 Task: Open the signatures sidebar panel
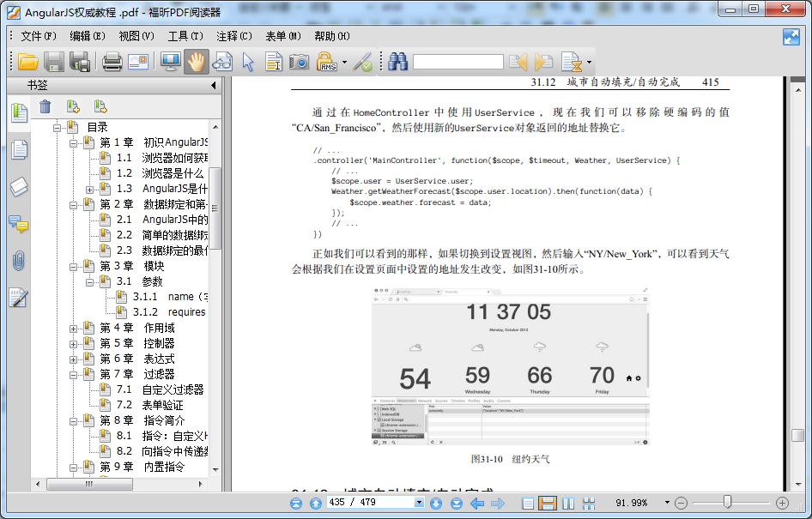(19, 298)
